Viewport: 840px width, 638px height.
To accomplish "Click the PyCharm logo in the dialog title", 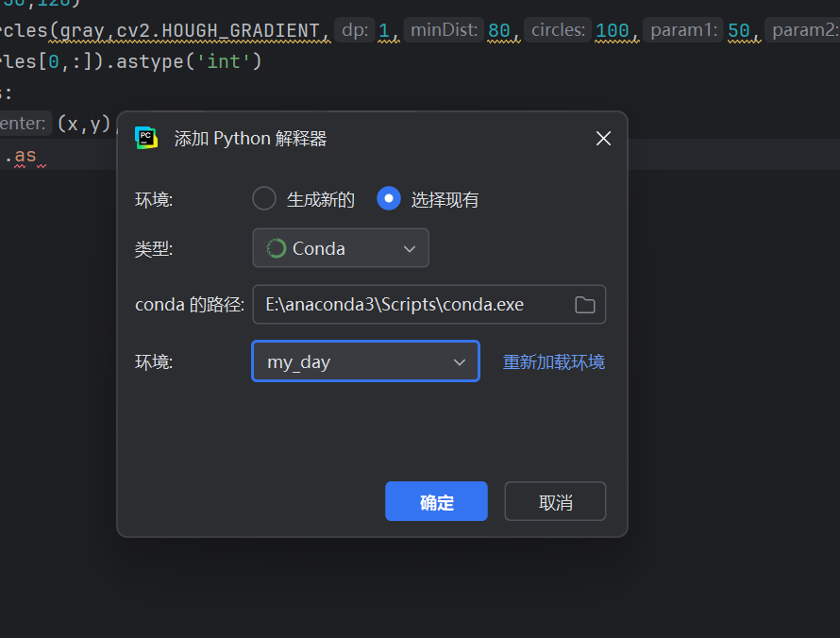I will pyautogui.click(x=146, y=138).
